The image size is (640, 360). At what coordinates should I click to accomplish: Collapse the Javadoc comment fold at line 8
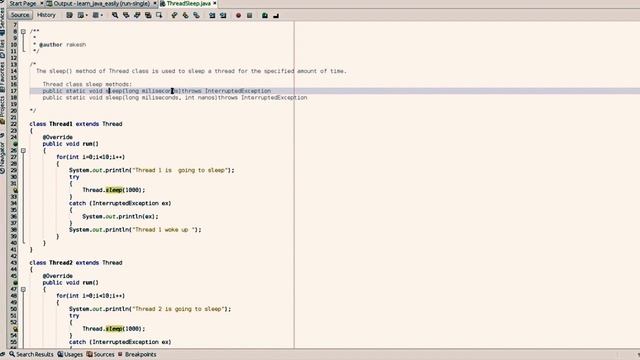[23, 31]
